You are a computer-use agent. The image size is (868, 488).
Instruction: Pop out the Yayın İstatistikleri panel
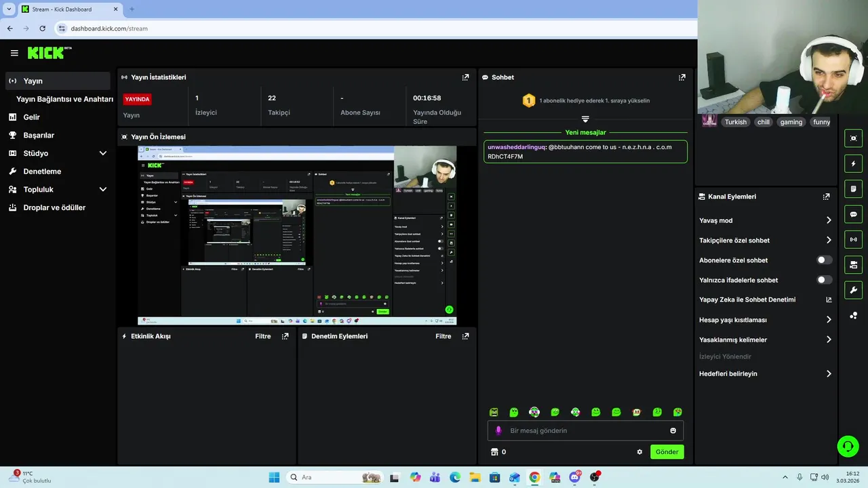465,77
